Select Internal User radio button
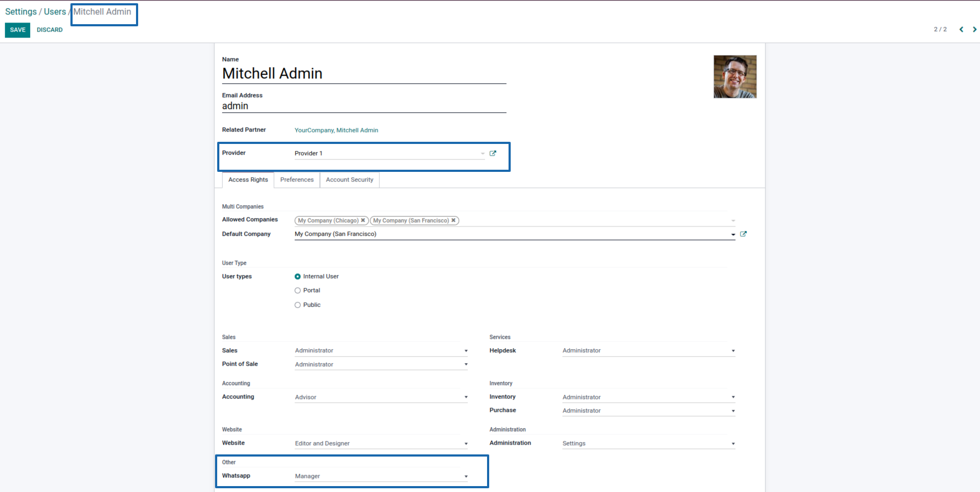Screen dimensions: 980x492 tap(298, 277)
